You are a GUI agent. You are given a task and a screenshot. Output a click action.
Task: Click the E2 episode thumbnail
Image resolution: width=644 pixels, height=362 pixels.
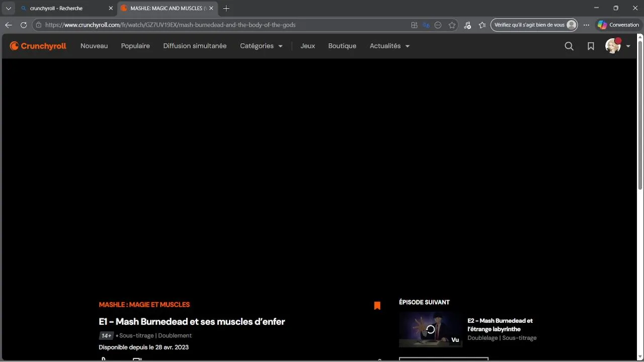click(x=431, y=330)
